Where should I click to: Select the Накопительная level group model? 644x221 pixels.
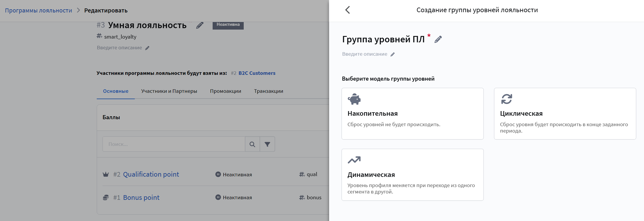click(x=412, y=114)
